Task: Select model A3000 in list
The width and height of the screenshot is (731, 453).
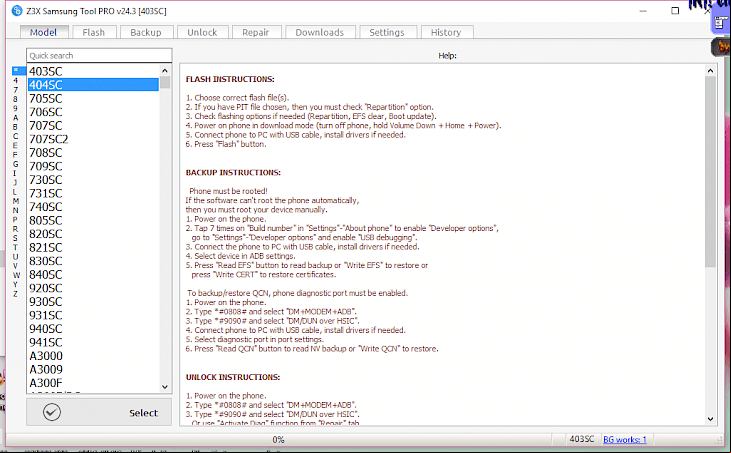Action: click(x=93, y=356)
